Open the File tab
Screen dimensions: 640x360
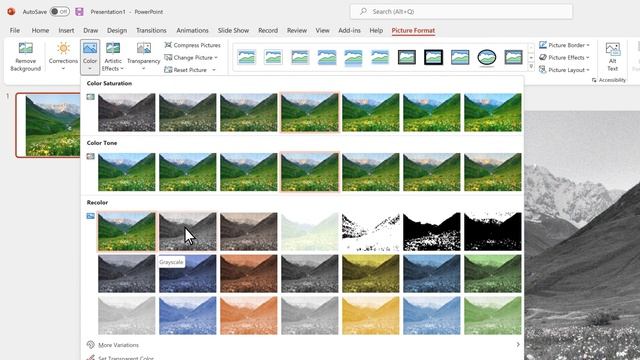tap(15, 30)
